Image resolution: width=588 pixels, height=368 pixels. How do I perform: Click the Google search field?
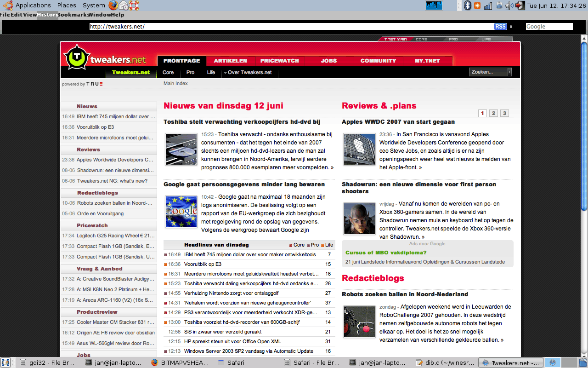pos(549,27)
